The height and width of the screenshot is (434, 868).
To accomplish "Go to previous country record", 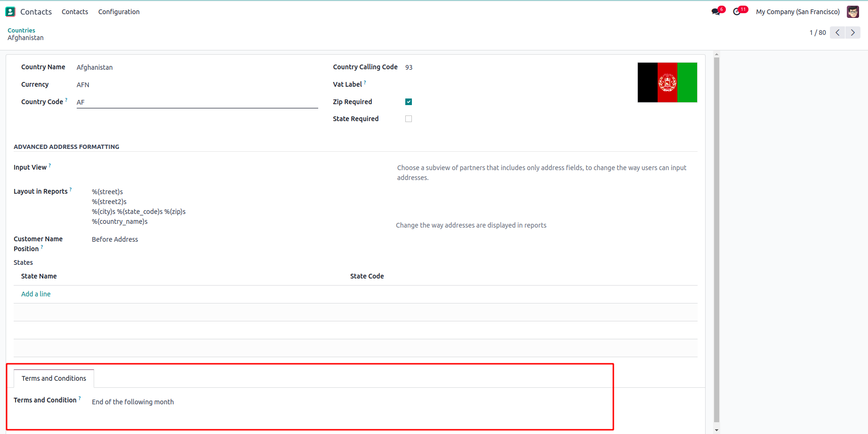I will click(x=837, y=33).
